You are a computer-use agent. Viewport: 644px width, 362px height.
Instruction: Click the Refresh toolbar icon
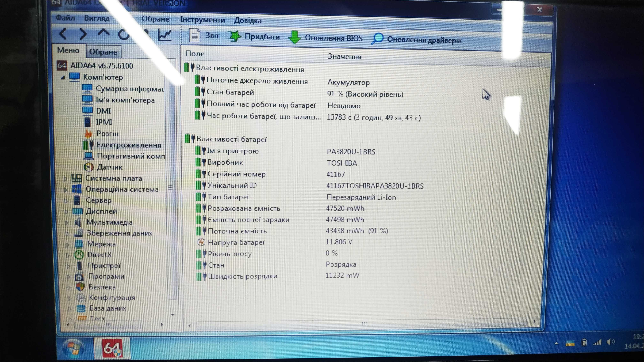pos(123,34)
